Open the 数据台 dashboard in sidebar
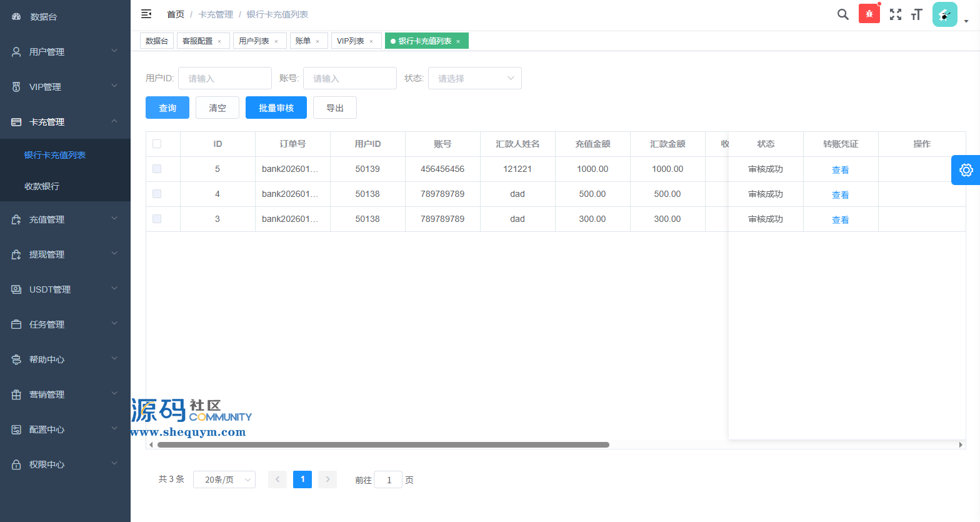This screenshot has width=980, height=522. (44, 17)
